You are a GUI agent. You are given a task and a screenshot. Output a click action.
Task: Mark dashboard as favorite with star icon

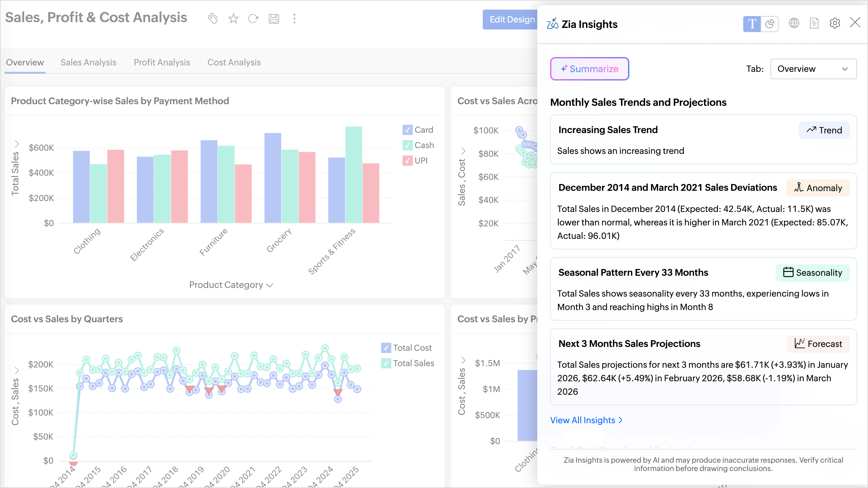pos(233,19)
